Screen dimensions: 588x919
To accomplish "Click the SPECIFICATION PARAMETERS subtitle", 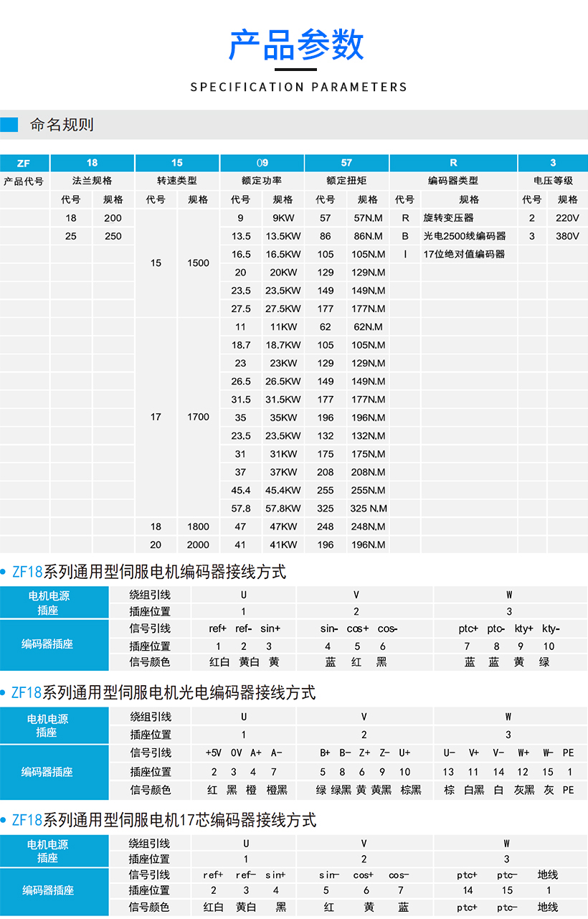I will pyautogui.click(x=298, y=87).
